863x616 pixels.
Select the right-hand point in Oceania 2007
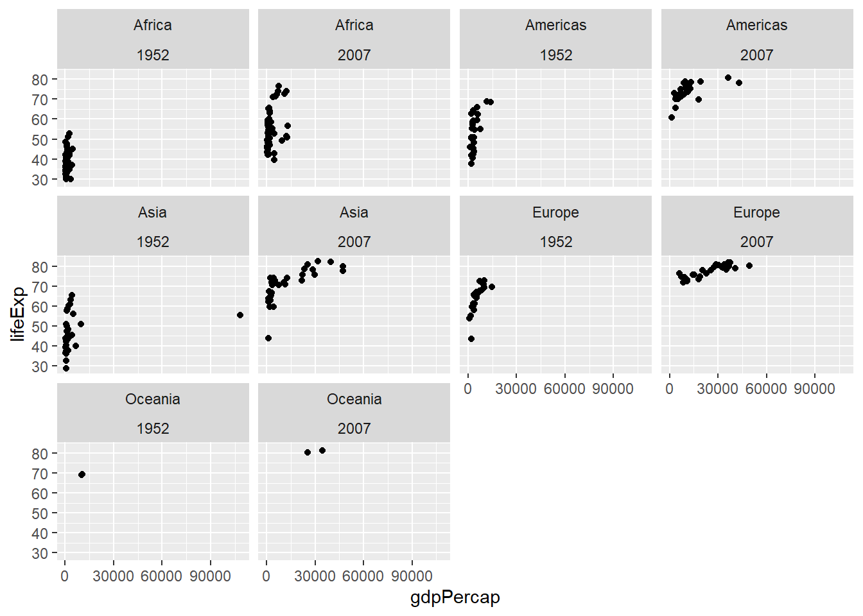tap(322, 450)
